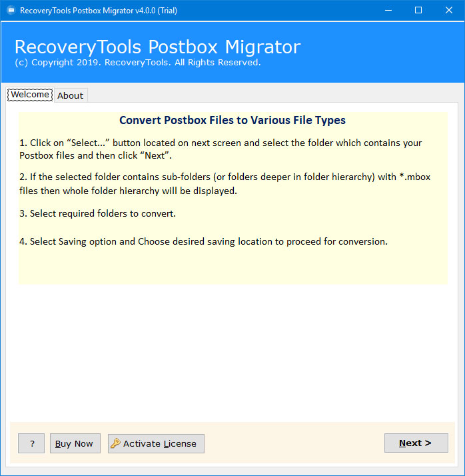
Task: Click the Buy Now button
Action: pos(75,443)
